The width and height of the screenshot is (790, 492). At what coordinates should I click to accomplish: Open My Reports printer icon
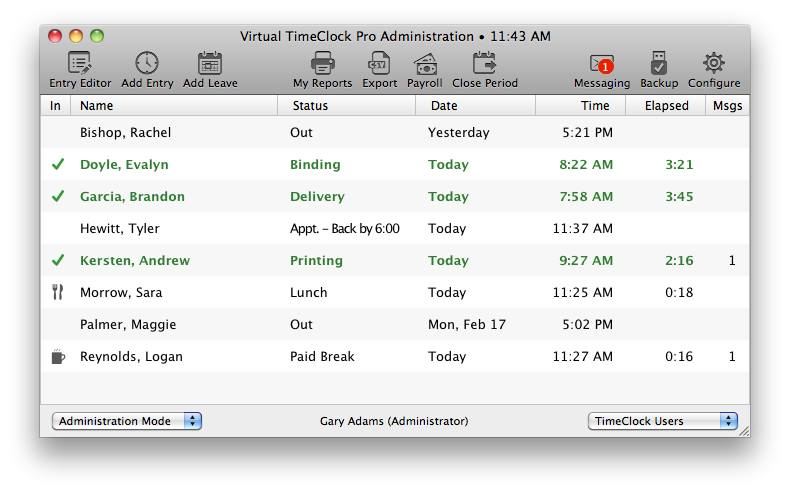tap(322, 63)
